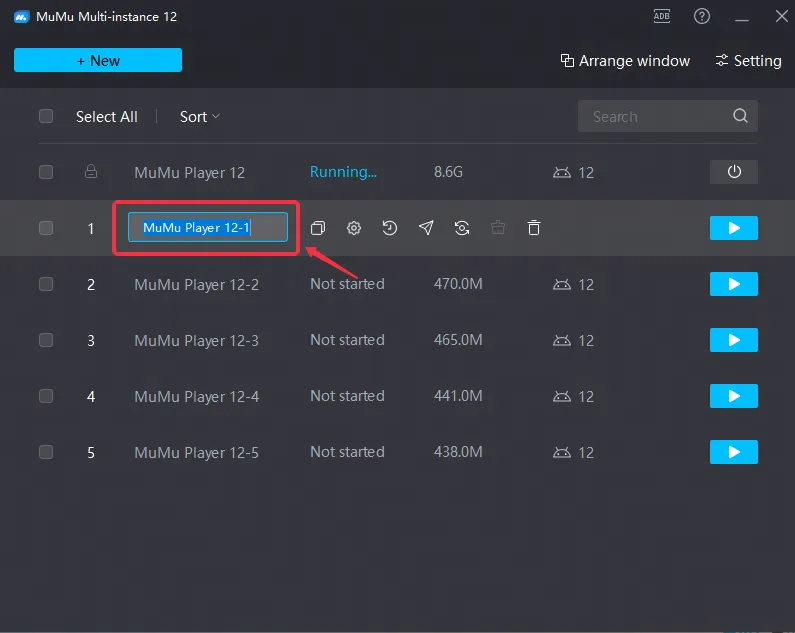Screen dimensions: 795x633
Task: Expand the Sort dropdown
Action: click(x=200, y=117)
